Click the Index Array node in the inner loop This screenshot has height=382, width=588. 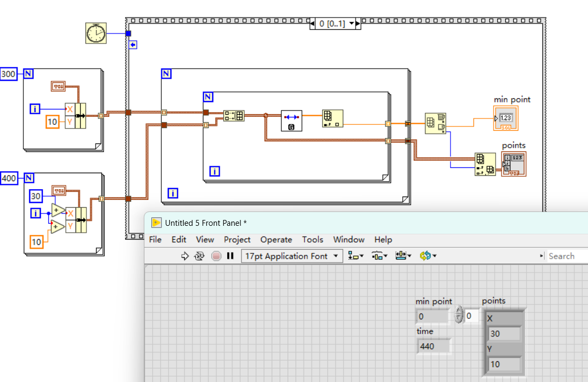pos(332,118)
